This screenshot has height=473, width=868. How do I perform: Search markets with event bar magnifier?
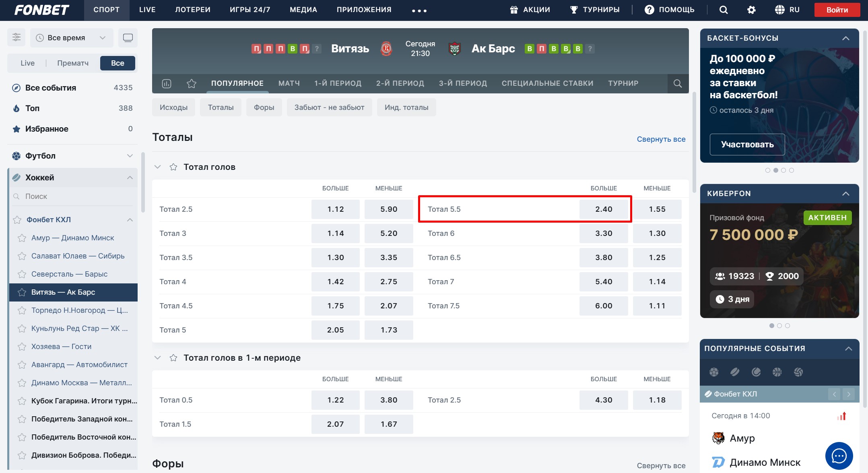point(678,83)
